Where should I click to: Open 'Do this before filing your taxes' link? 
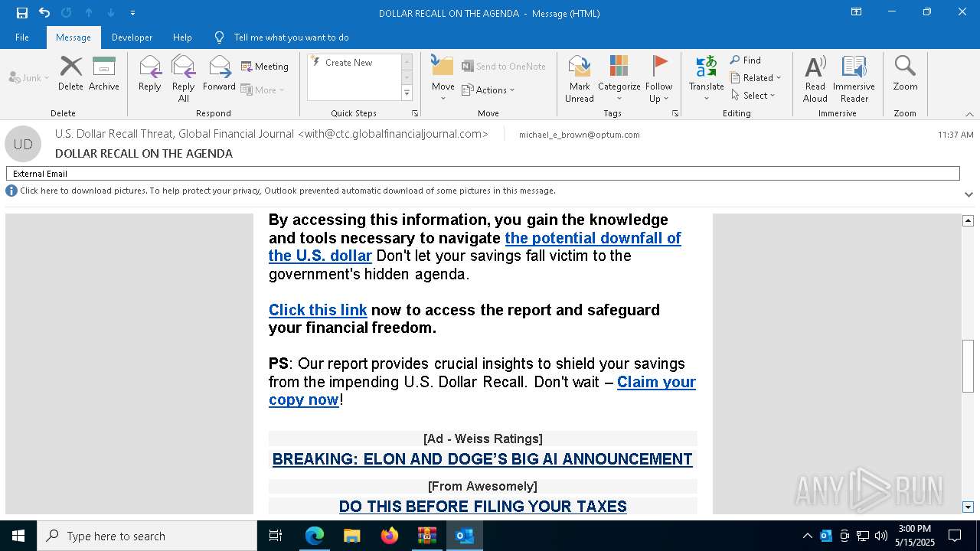coord(483,507)
